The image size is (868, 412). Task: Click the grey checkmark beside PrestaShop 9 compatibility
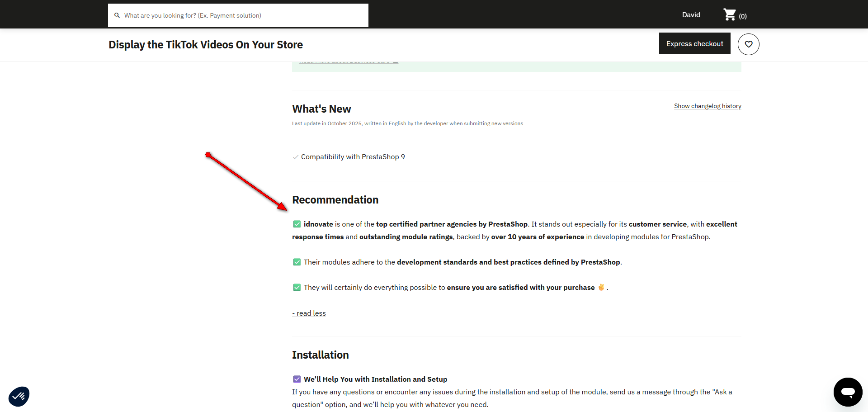(x=296, y=157)
